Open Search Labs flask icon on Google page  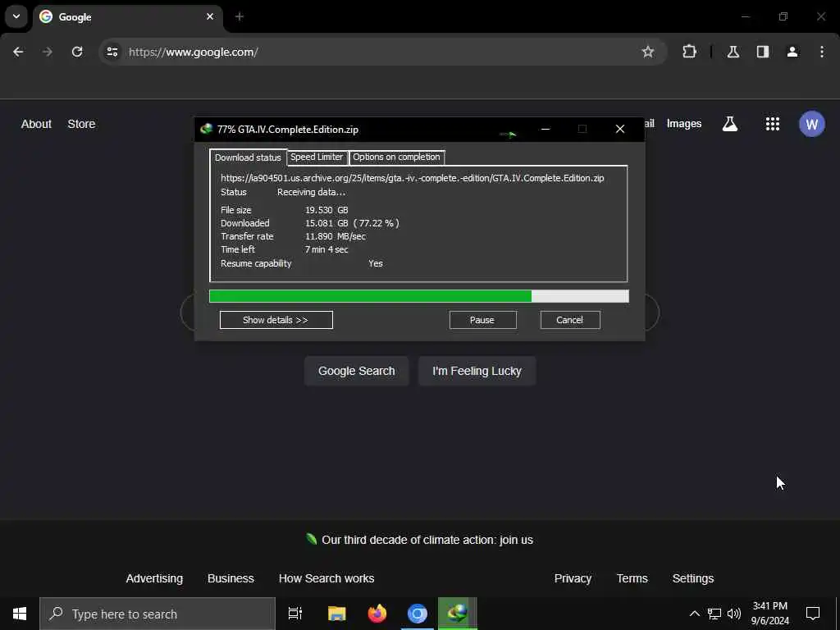(730, 125)
